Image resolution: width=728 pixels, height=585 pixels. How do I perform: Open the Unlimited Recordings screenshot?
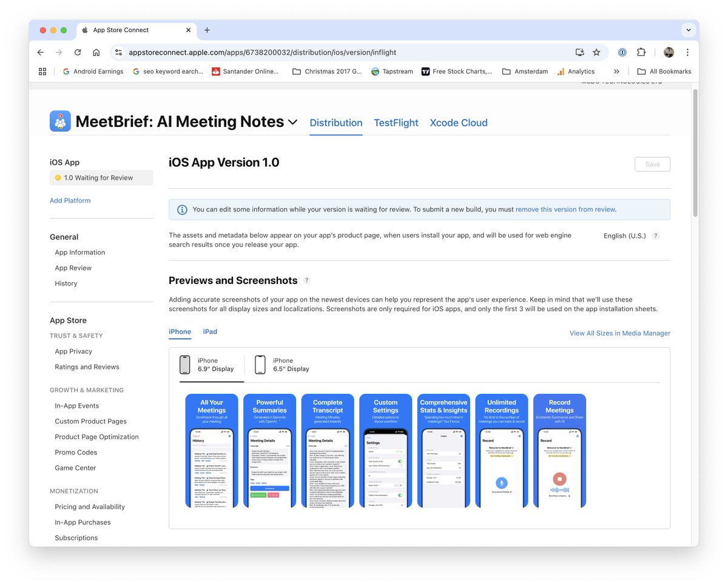[x=502, y=451]
